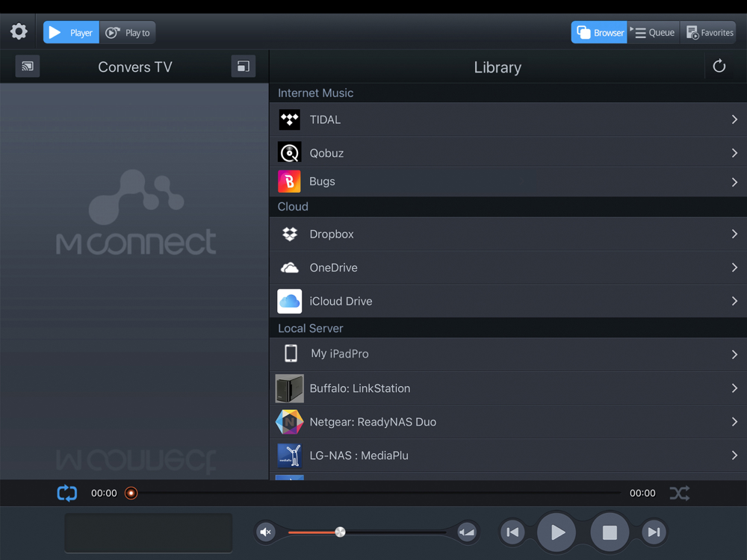This screenshot has height=560, width=747.
Task: Skip to the next track
Action: point(654,532)
